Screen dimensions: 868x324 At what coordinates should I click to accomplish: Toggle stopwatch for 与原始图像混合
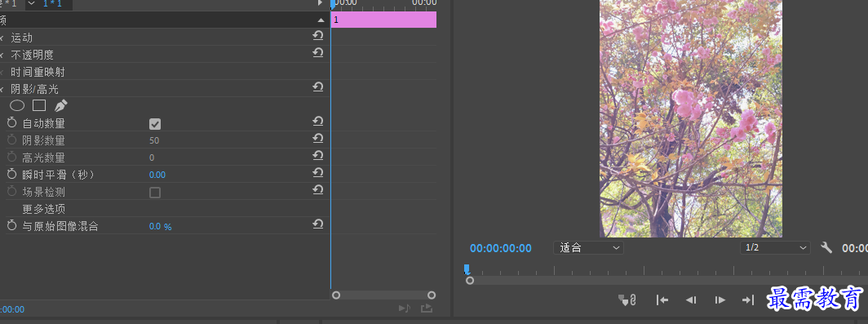pyautogui.click(x=12, y=225)
